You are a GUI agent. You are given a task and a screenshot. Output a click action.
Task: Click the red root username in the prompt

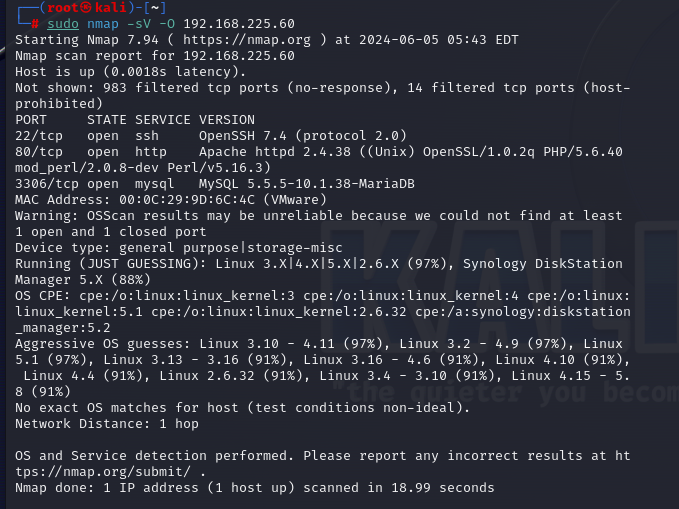click(63, 8)
